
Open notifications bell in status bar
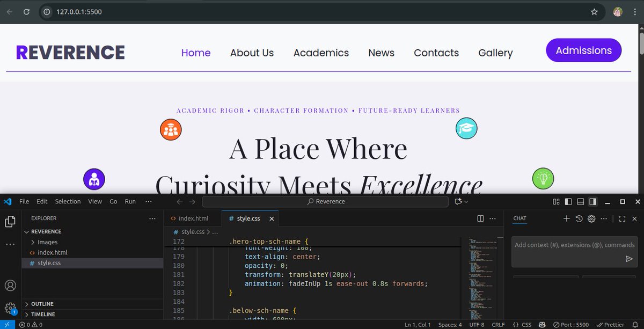coord(636,324)
